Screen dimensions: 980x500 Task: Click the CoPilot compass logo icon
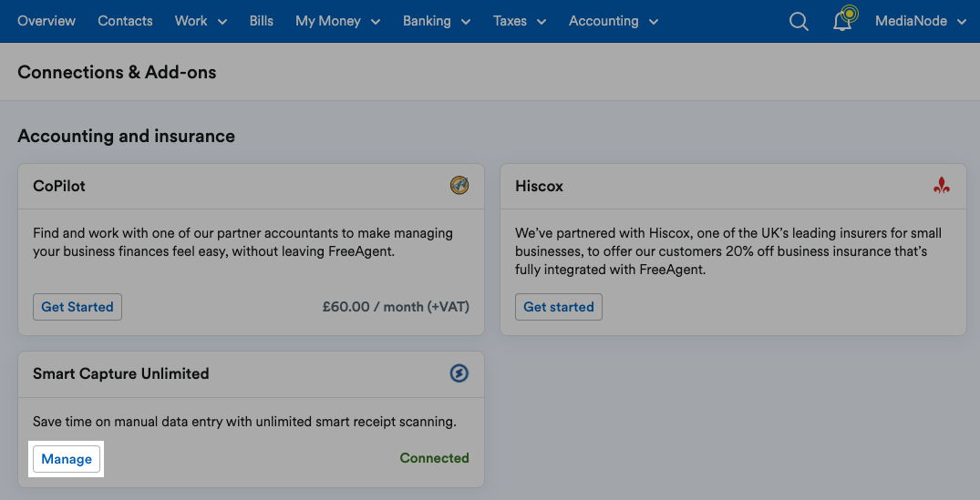tap(459, 186)
